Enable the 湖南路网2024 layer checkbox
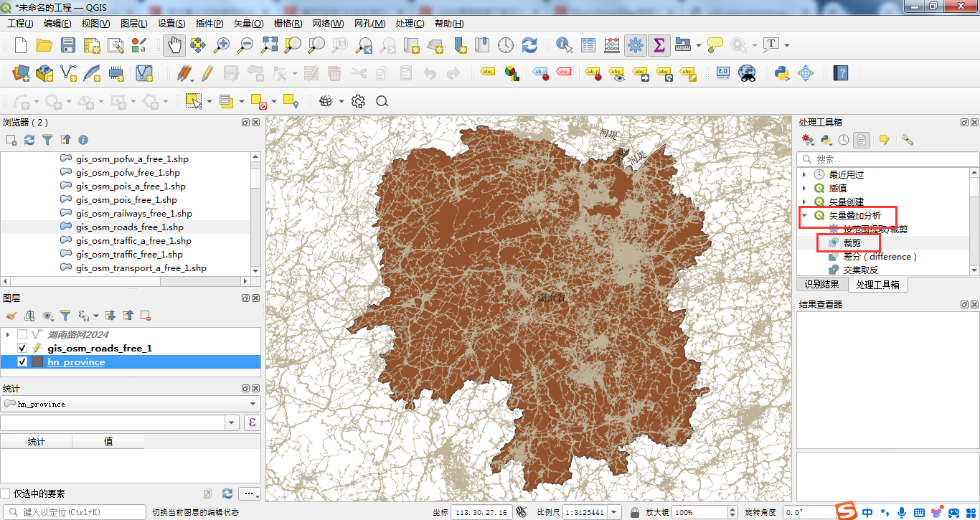Image resolution: width=980 pixels, height=520 pixels. (x=22, y=335)
